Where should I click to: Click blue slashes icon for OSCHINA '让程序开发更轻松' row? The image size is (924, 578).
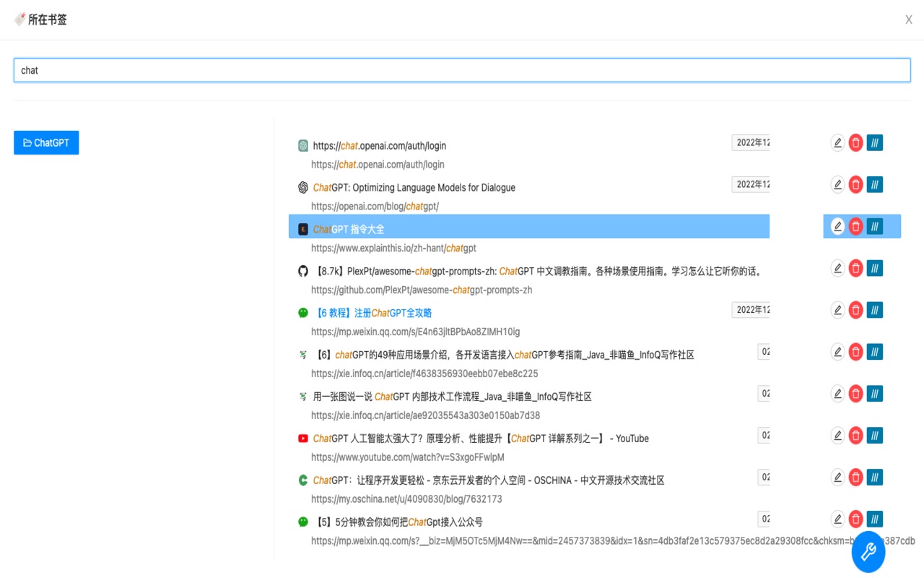point(875,478)
